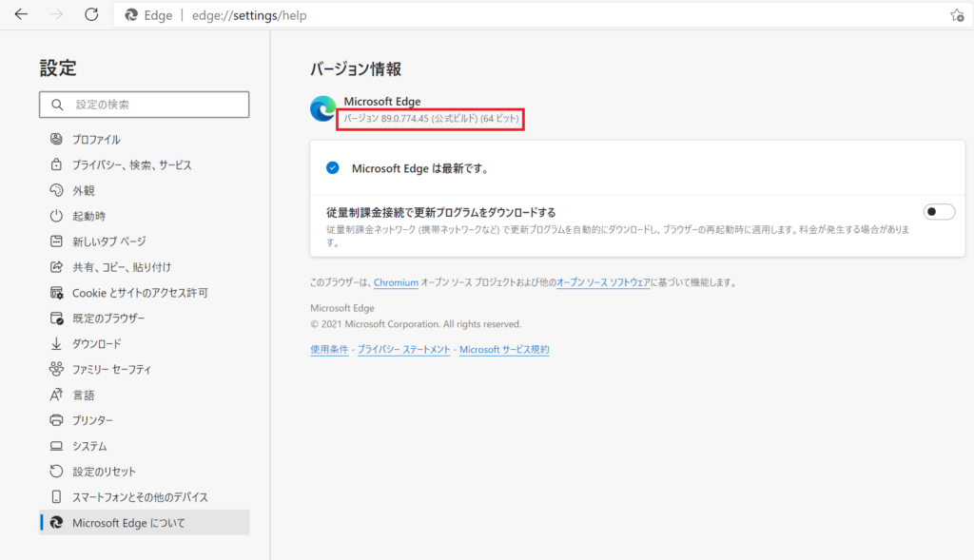The width and height of the screenshot is (974, 560).
Task: Click the 言語 language icon
Action: coord(56,395)
